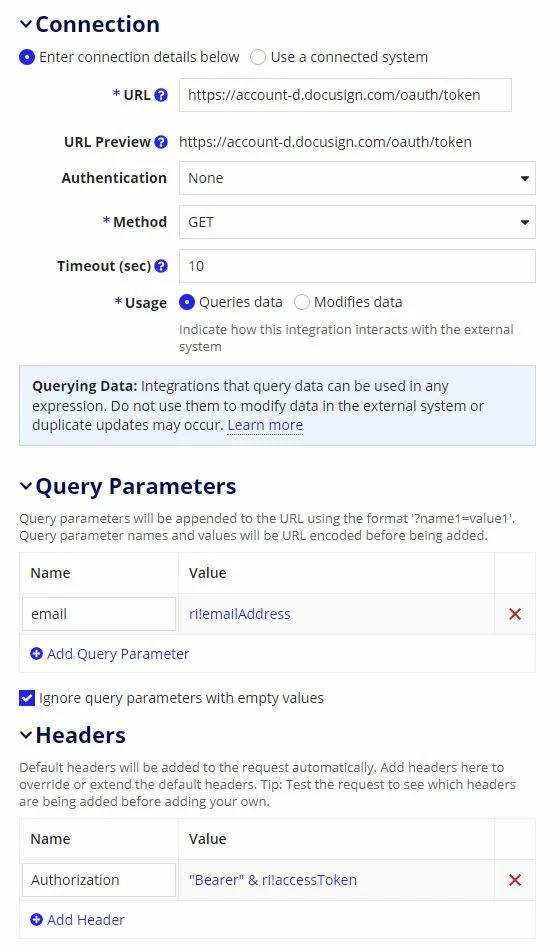Click into the URL text field

click(x=345, y=95)
